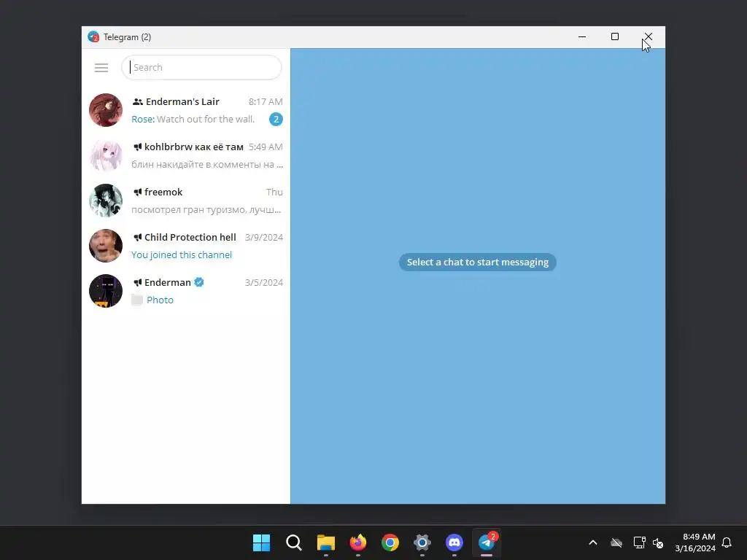Click 'Select a chat to start messaging' label
Screen dimensions: 747x560
[477, 262]
